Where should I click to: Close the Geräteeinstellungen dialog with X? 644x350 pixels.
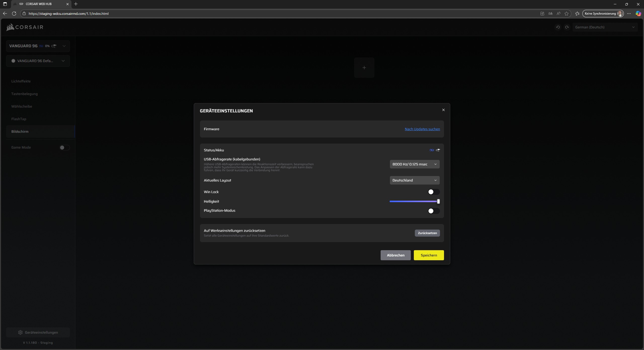[x=443, y=110]
